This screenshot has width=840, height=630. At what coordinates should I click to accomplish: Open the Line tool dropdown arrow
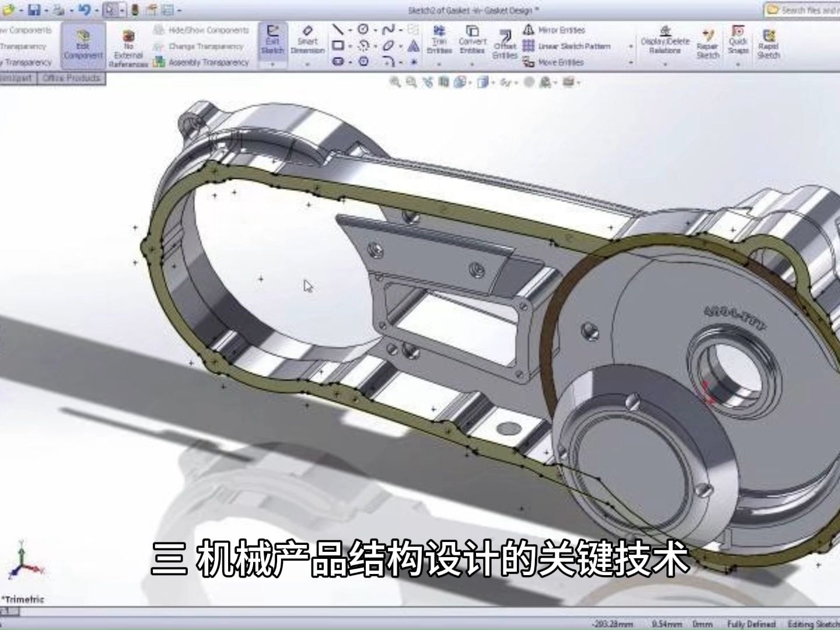tap(349, 30)
